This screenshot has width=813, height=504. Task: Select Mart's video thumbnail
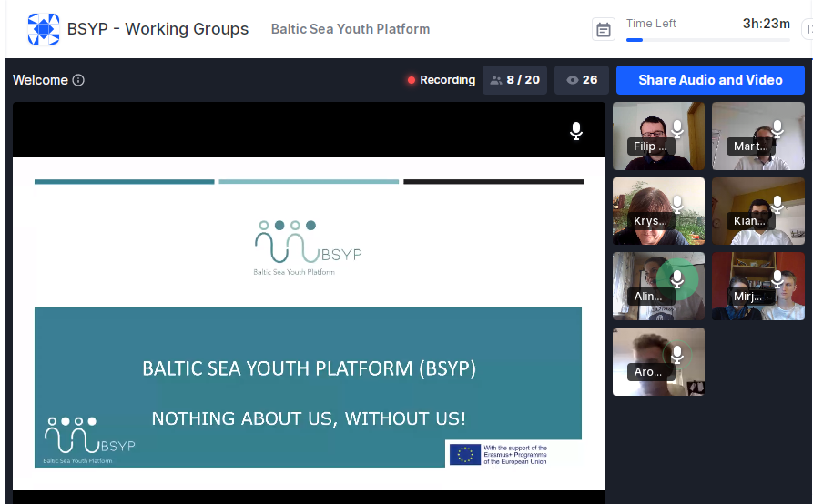[758, 136]
